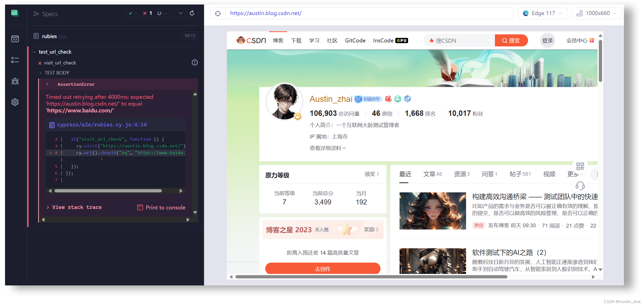The image size is (644, 306).
Task: Open the Debug bug icon in sidebar
Action: tap(15, 81)
